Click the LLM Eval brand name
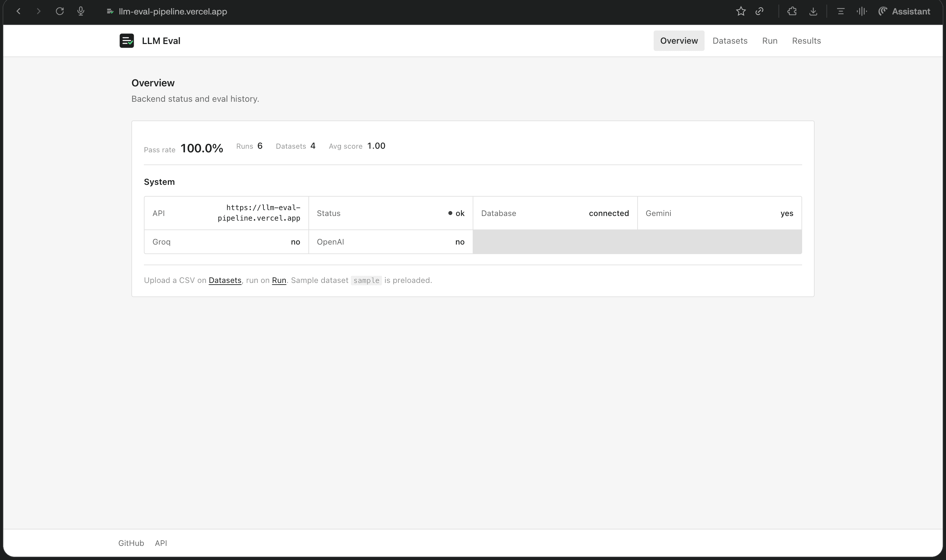 point(161,41)
